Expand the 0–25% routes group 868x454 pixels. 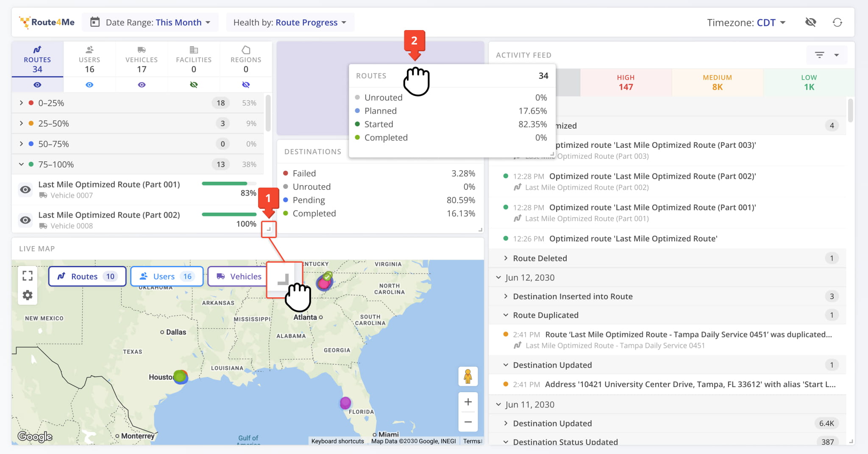click(x=21, y=103)
